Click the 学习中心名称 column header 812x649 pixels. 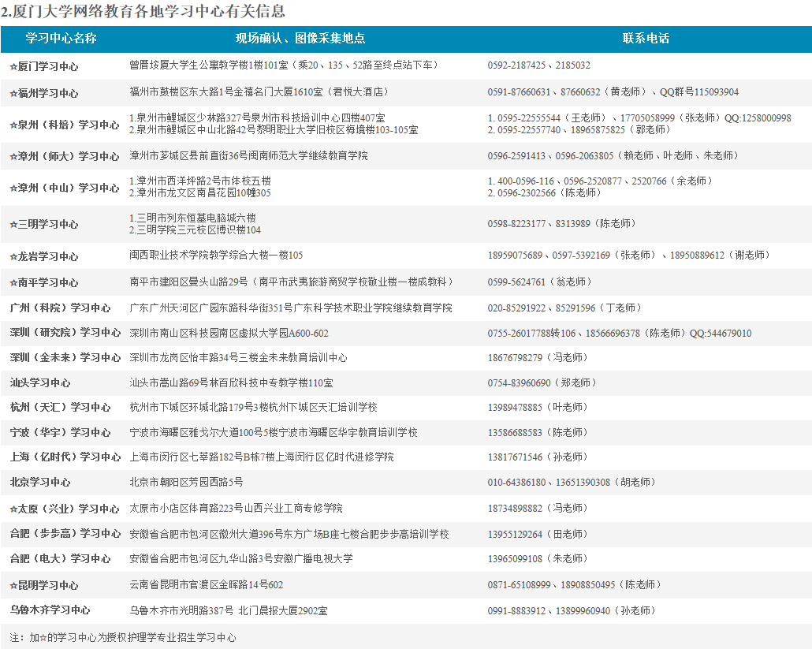pyautogui.click(x=61, y=39)
